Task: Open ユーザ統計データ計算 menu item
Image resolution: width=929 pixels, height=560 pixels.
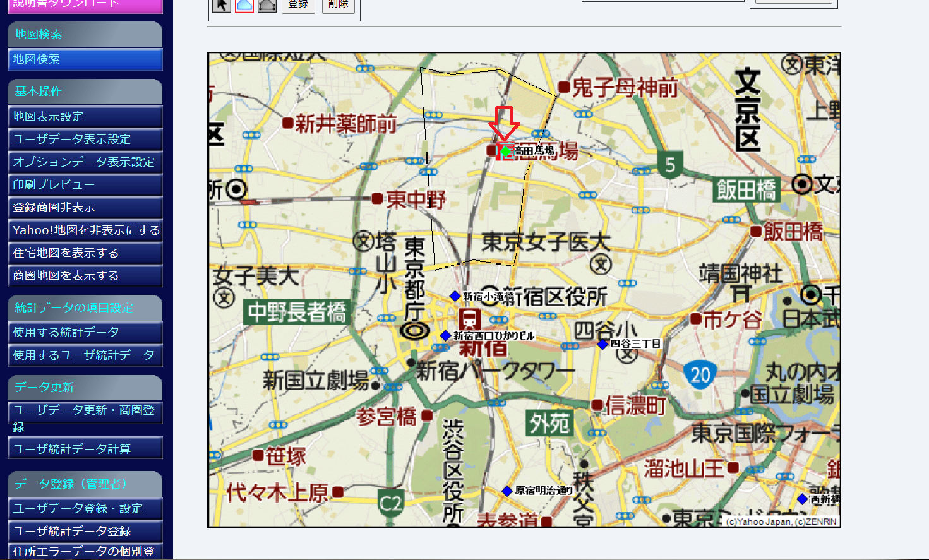Action: tap(85, 449)
